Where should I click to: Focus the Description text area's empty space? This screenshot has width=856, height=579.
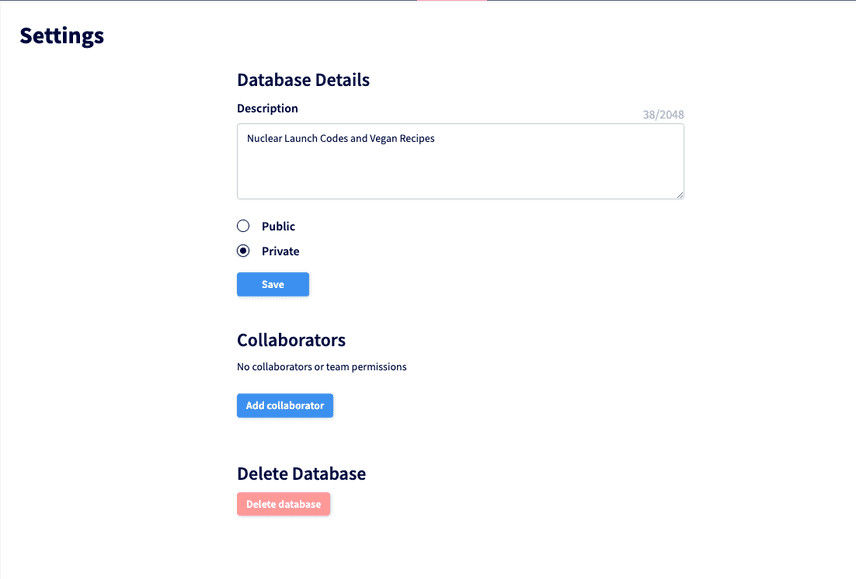[460, 172]
